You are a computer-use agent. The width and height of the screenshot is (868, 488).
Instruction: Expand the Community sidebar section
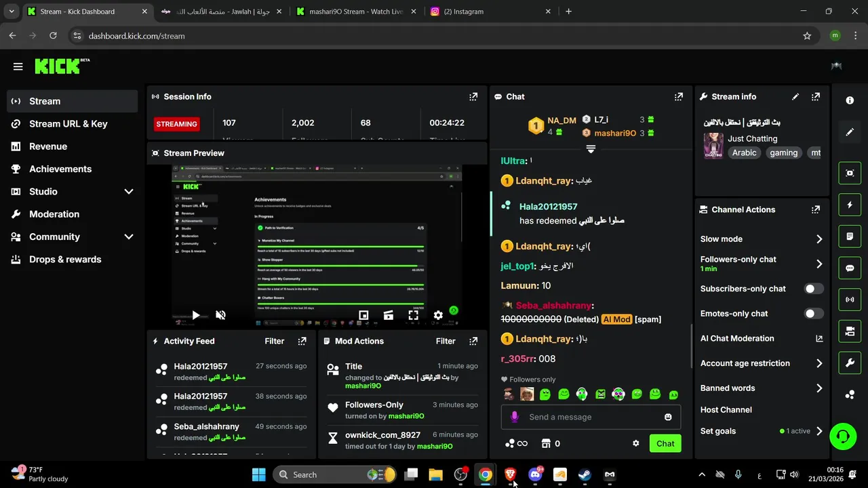coord(129,237)
